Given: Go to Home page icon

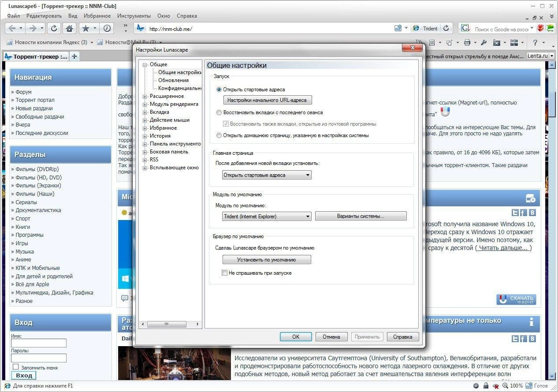Looking at the screenshot, I should (x=69, y=28).
